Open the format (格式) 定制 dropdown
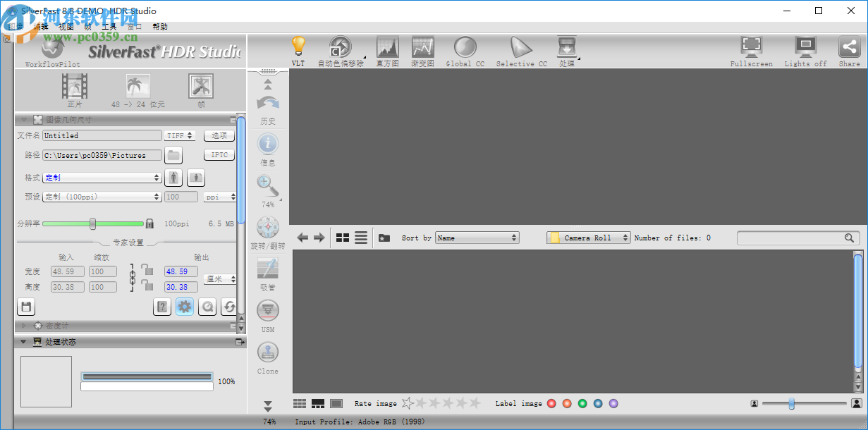This screenshot has width=868, height=430. (x=102, y=178)
